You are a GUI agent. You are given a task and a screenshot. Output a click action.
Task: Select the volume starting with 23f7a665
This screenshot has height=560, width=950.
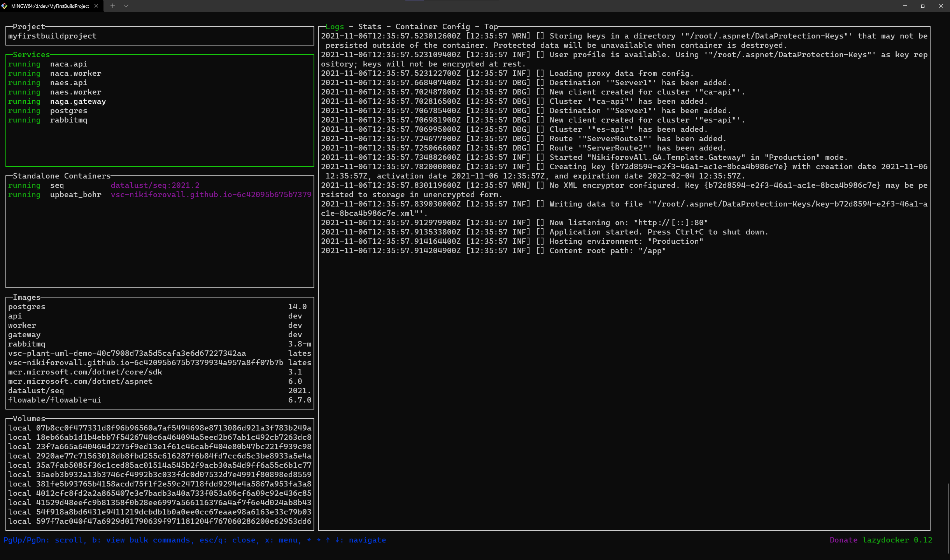pos(160,446)
